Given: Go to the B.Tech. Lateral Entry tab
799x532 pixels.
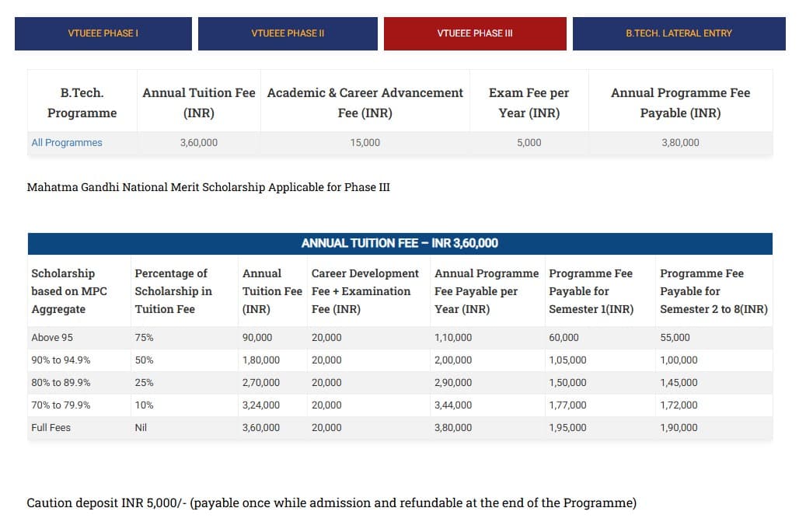Looking at the screenshot, I should 679,33.
